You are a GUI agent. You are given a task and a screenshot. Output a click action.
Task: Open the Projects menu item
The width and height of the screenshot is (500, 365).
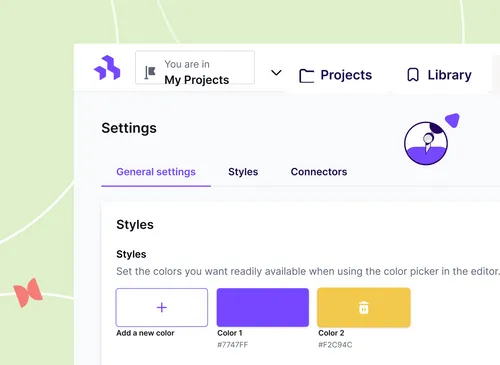tap(335, 75)
